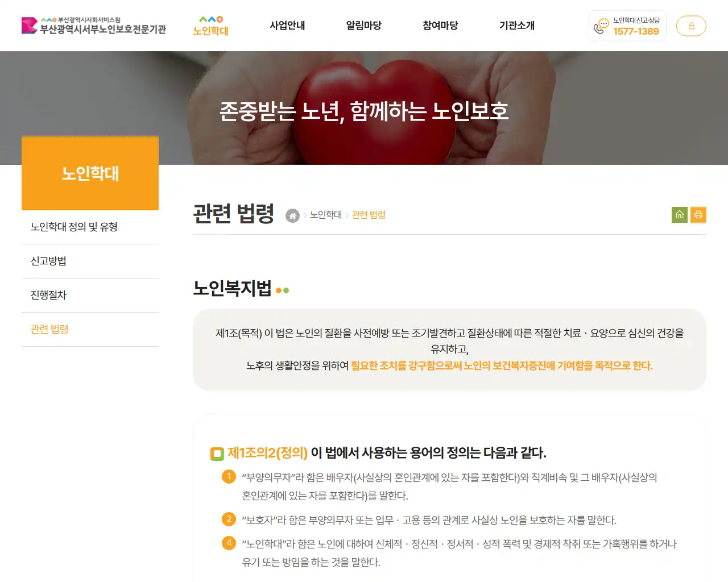Click the highlighted 관련 법령 sidebar item
The height and width of the screenshot is (582, 728).
(49, 329)
